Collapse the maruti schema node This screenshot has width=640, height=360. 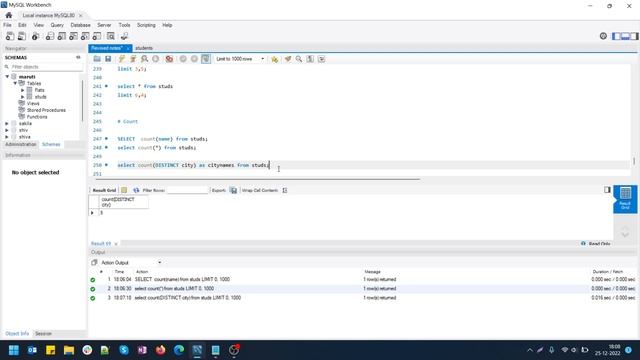click(7, 77)
